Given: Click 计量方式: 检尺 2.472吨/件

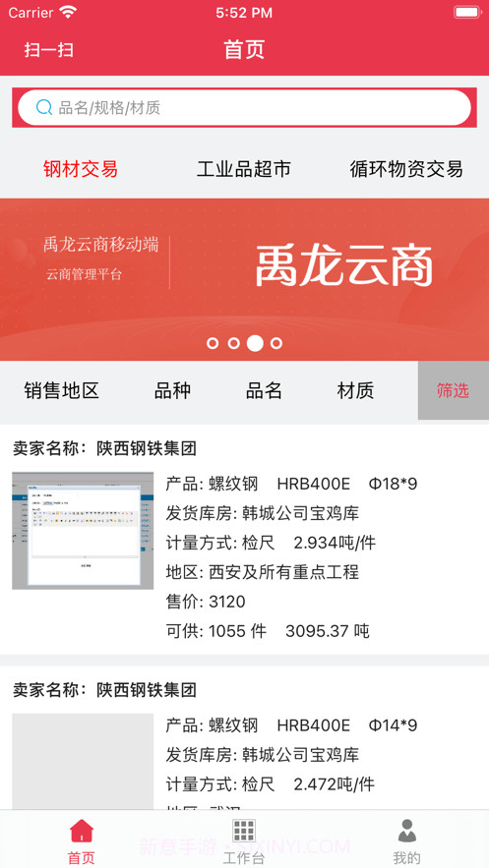Looking at the screenshot, I should (x=271, y=783).
